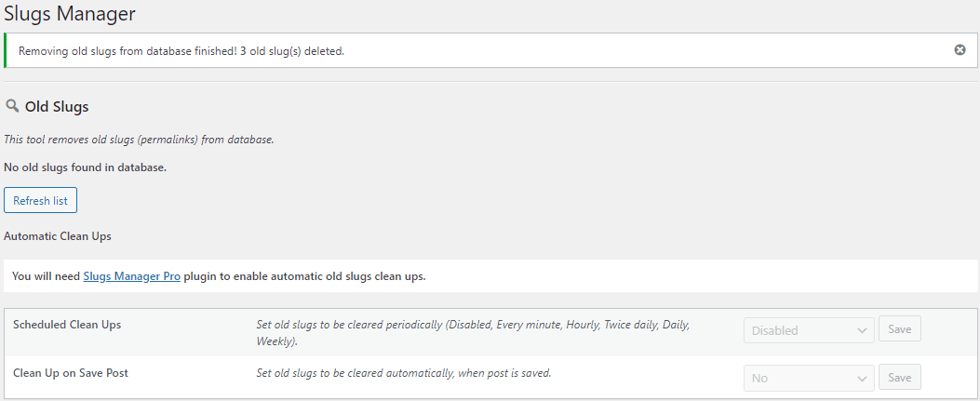
Task: Click the Old Slugs section heading
Action: coord(57,107)
